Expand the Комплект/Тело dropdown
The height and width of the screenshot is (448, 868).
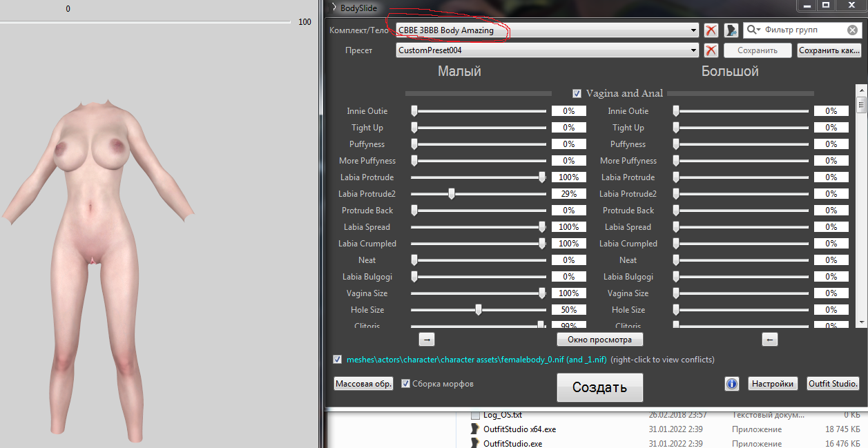(693, 30)
